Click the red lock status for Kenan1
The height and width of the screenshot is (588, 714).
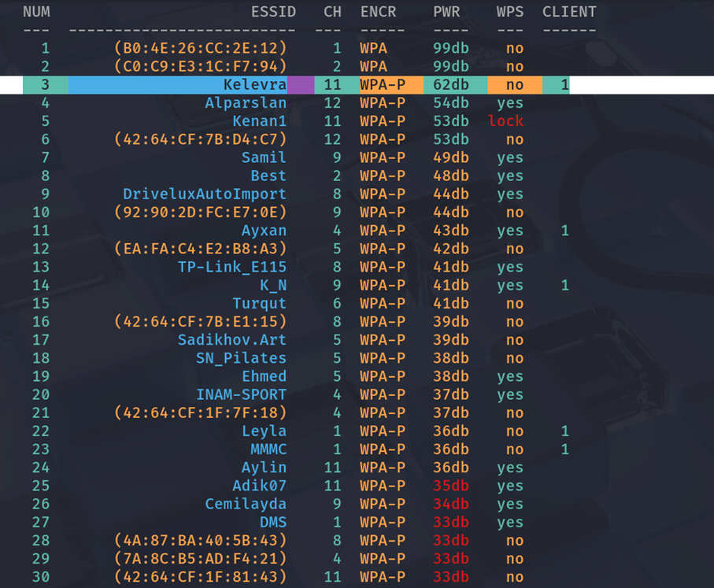505,121
